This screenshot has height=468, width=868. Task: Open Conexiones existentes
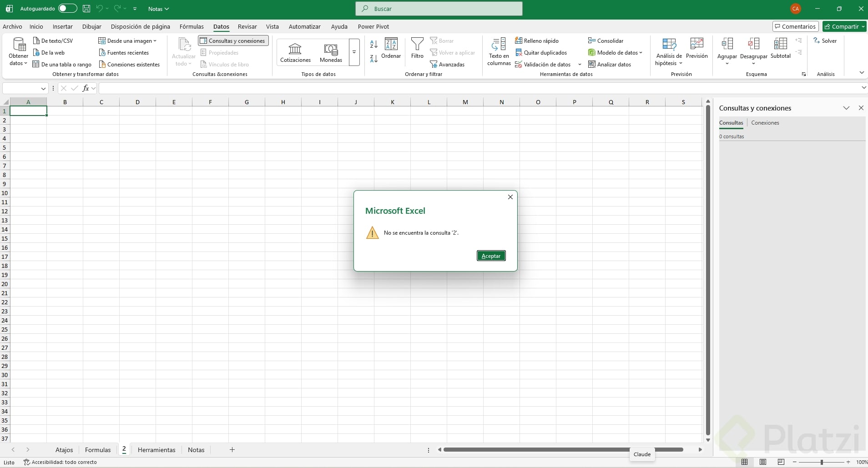tap(129, 65)
